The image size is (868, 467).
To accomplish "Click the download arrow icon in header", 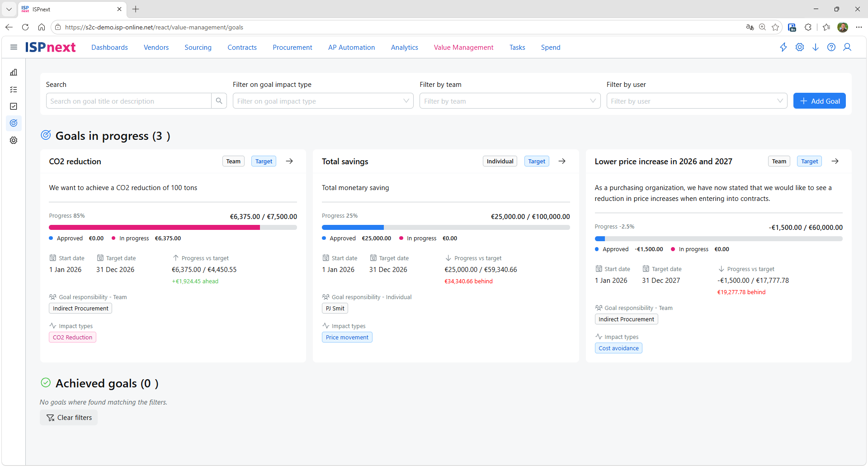I will [x=816, y=47].
